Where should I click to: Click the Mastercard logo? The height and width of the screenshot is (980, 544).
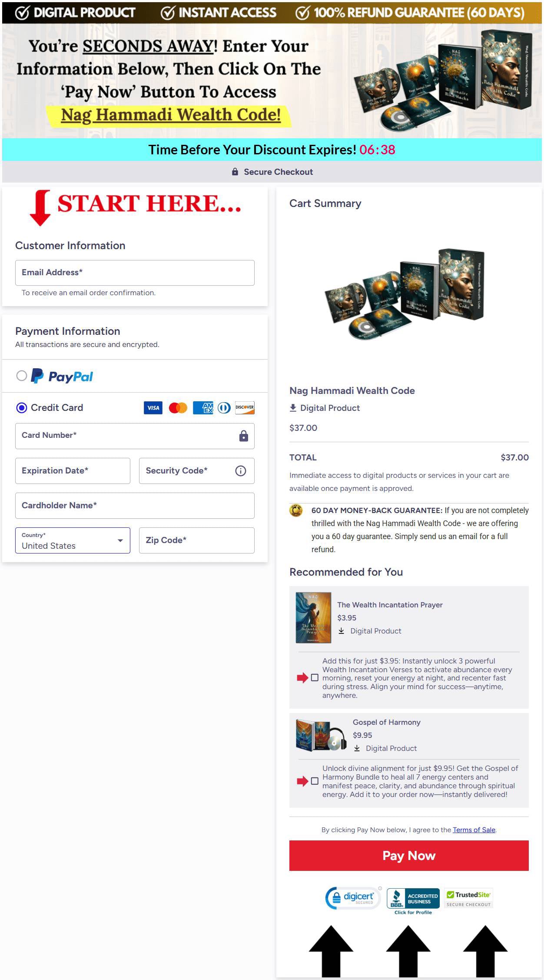(178, 408)
